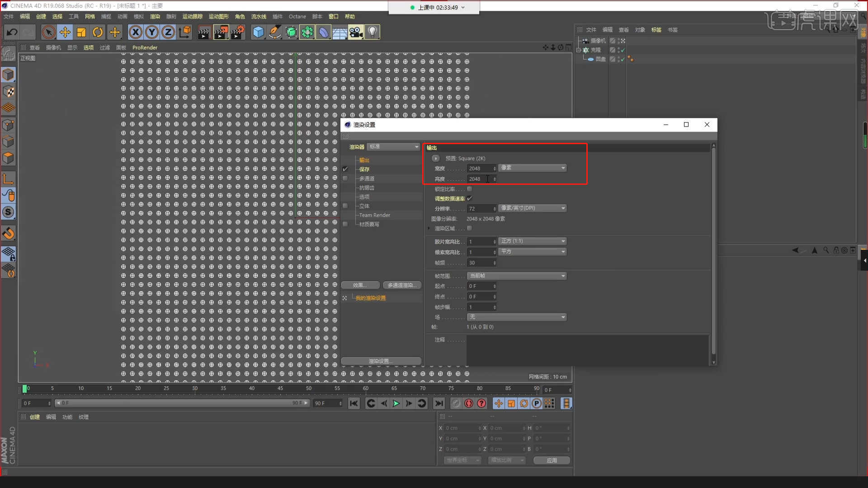The image size is (868, 488).
Task: Toggle the Adjust Data Rate (调整数据速率) checkbox
Action: click(469, 198)
